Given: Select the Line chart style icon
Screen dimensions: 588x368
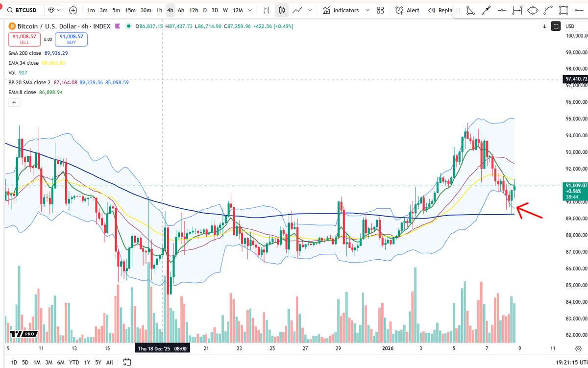Looking at the screenshot, I should point(297,10).
